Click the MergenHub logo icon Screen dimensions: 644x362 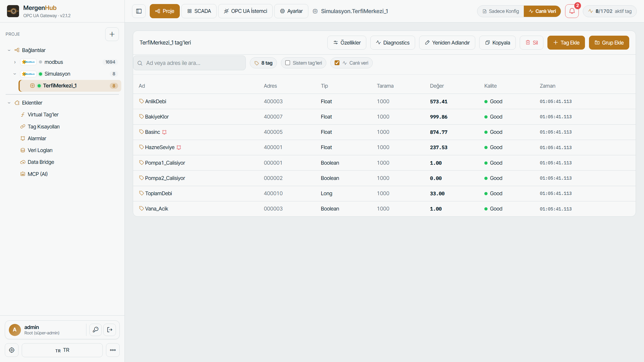pos(13,11)
